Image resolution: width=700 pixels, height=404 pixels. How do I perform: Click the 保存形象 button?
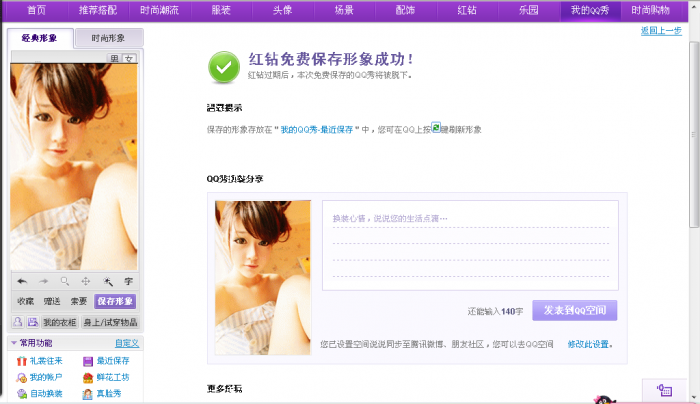click(x=115, y=301)
